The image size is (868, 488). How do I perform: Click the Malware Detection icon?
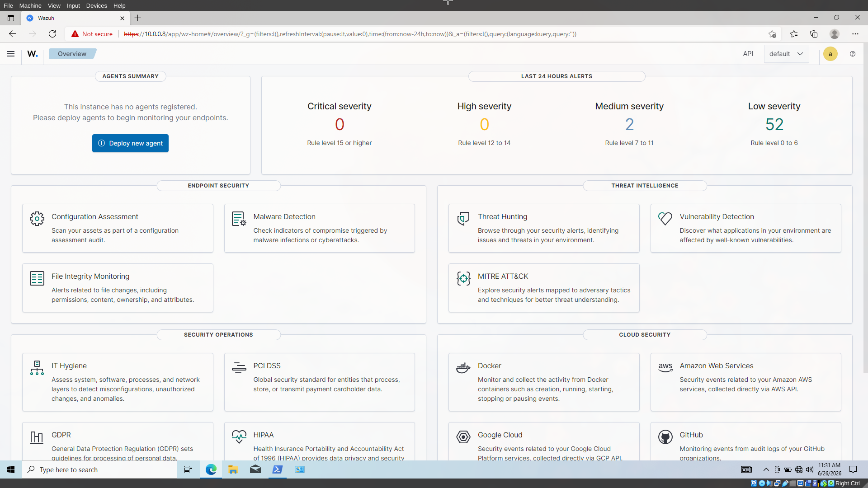239,219
